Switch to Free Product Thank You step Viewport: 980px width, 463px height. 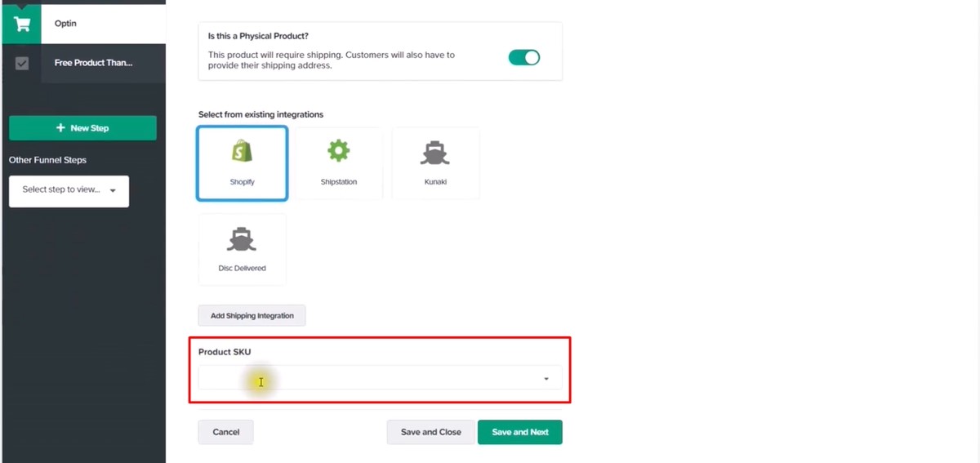(93, 63)
